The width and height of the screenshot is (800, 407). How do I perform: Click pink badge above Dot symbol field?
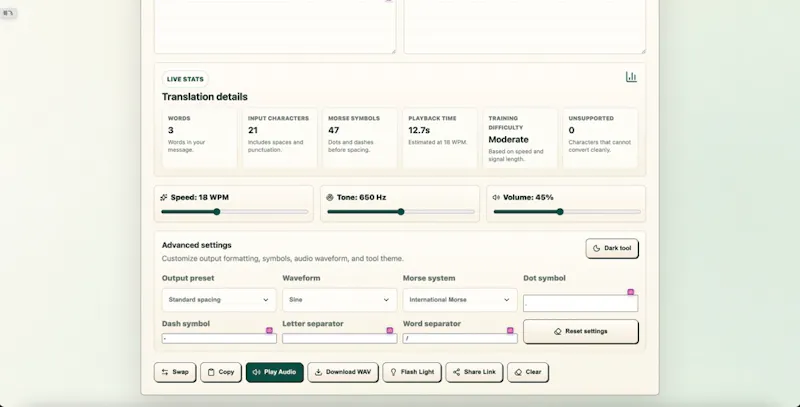631,292
